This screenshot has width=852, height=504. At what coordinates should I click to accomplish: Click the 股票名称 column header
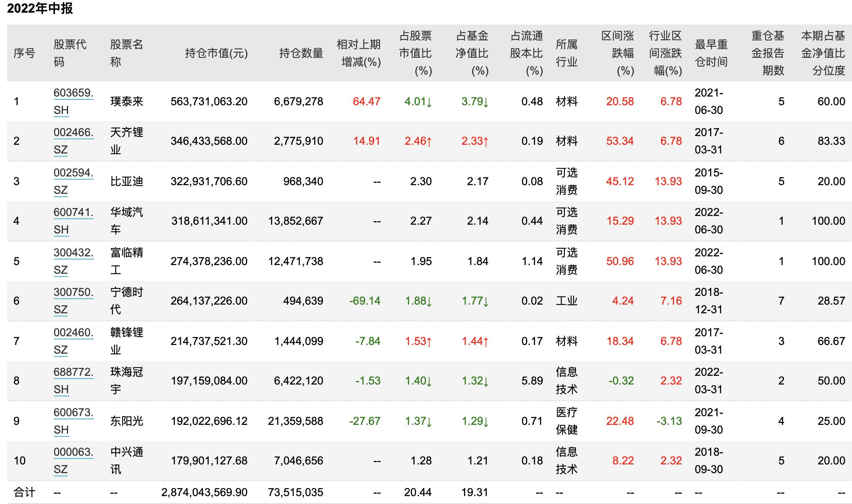(x=127, y=53)
